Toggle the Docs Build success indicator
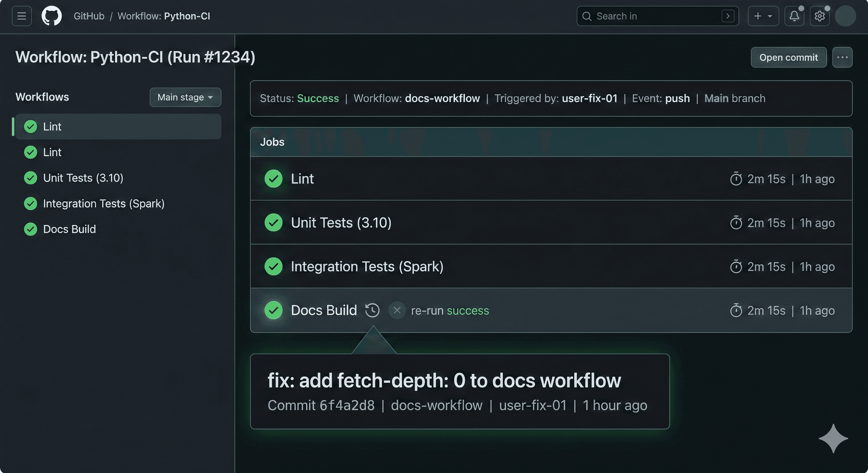The image size is (868, 473). tap(274, 310)
